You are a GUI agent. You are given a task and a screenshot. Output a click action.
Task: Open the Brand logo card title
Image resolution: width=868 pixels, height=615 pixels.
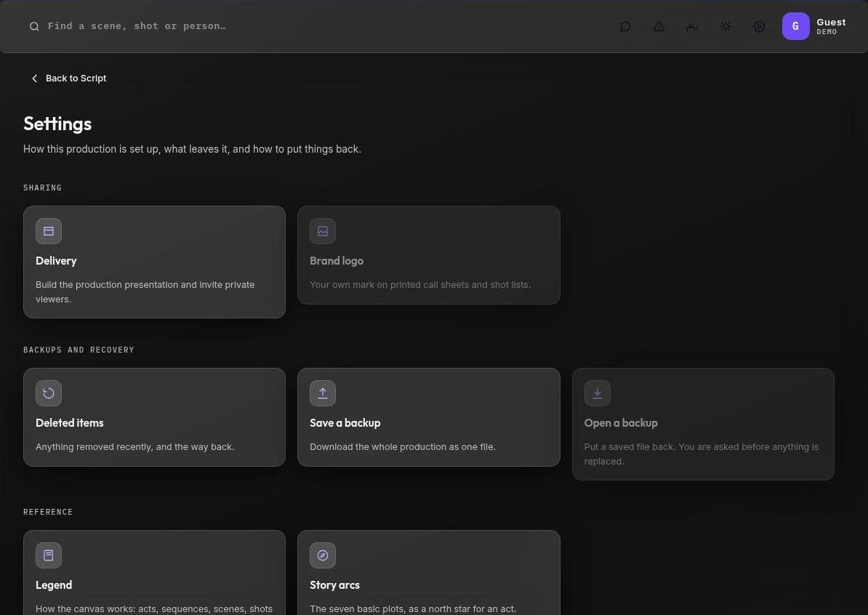point(337,261)
